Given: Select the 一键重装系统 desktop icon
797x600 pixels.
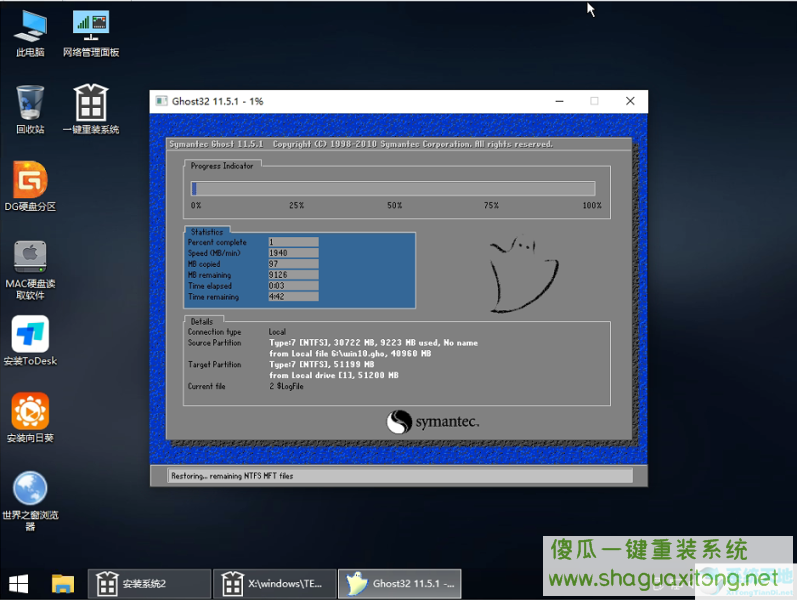Looking at the screenshot, I should 91,109.
